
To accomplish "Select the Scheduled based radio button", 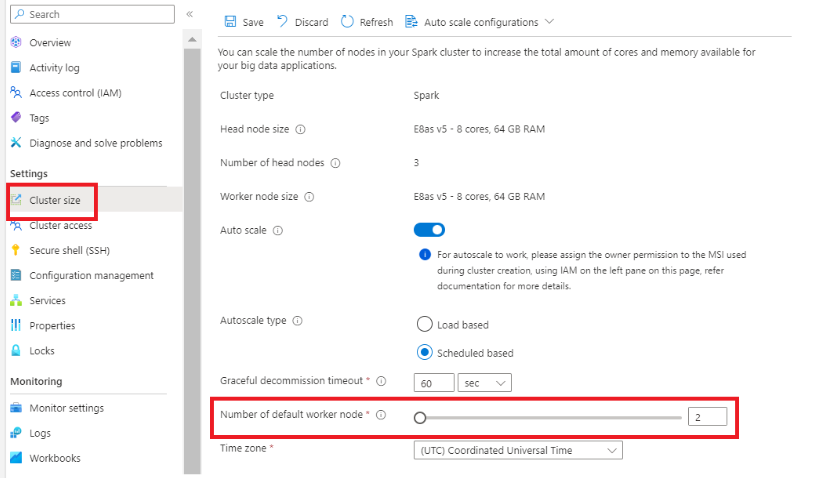I will [424, 352].
